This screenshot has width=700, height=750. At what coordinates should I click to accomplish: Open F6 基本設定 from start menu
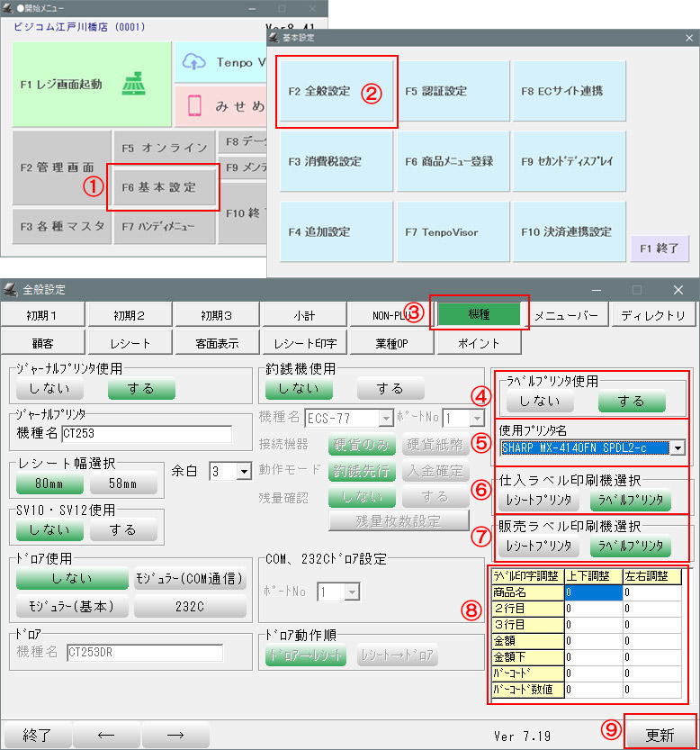[163, 187]
